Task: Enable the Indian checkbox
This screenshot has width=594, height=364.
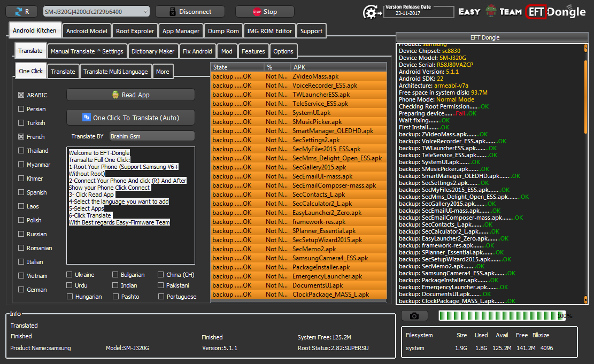Action: (x=115, y=285)
